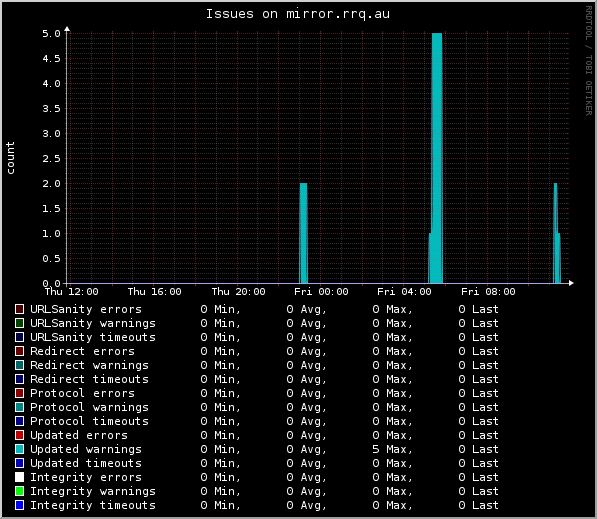597x519 pixels.
Task: Click the cyan bar near Fri 00:00
Action: 303,233
